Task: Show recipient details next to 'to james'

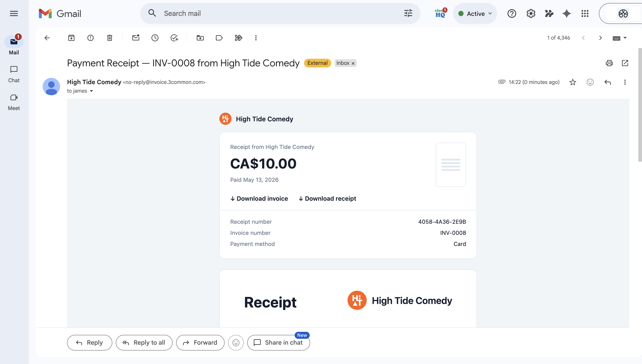Action: point(91,91)
